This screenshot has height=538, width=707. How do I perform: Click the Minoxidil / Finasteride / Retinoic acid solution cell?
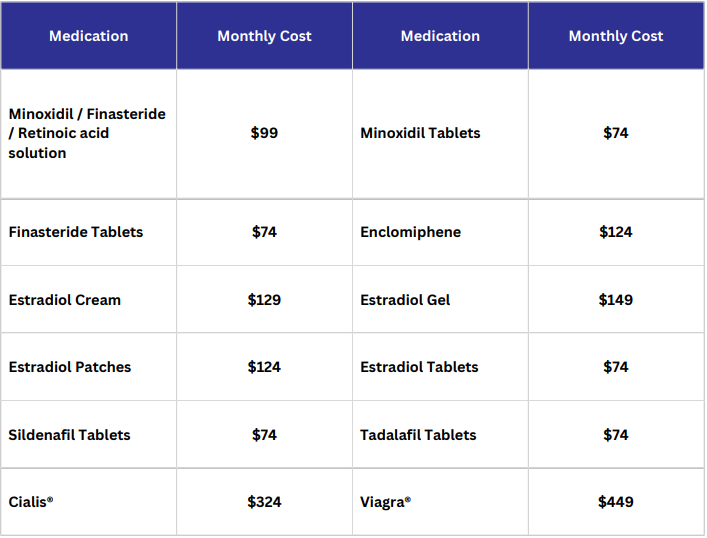click(87, 133)
